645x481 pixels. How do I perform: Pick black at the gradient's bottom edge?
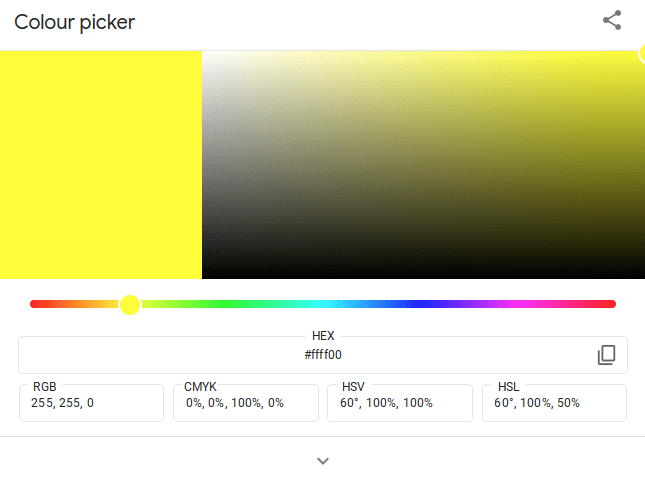pyautogui.click(x=424, y=277)
